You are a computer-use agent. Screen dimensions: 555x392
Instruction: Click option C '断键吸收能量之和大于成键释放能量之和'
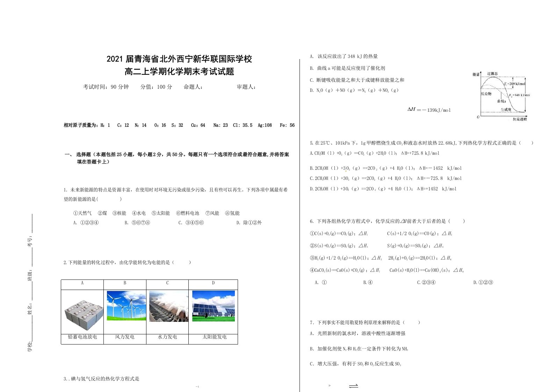tap(357, 80)
